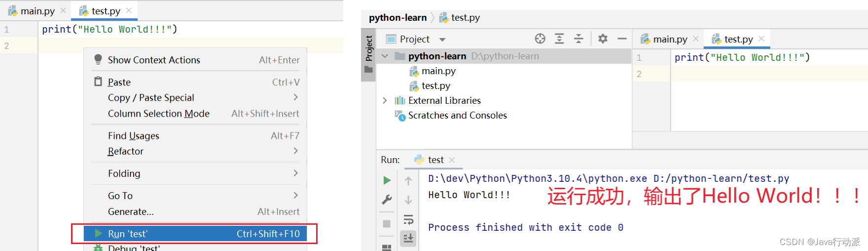Viewport: 868px width, 251px height.
Task: Click the locate target crosshair icon
Action: pos(540,39)
